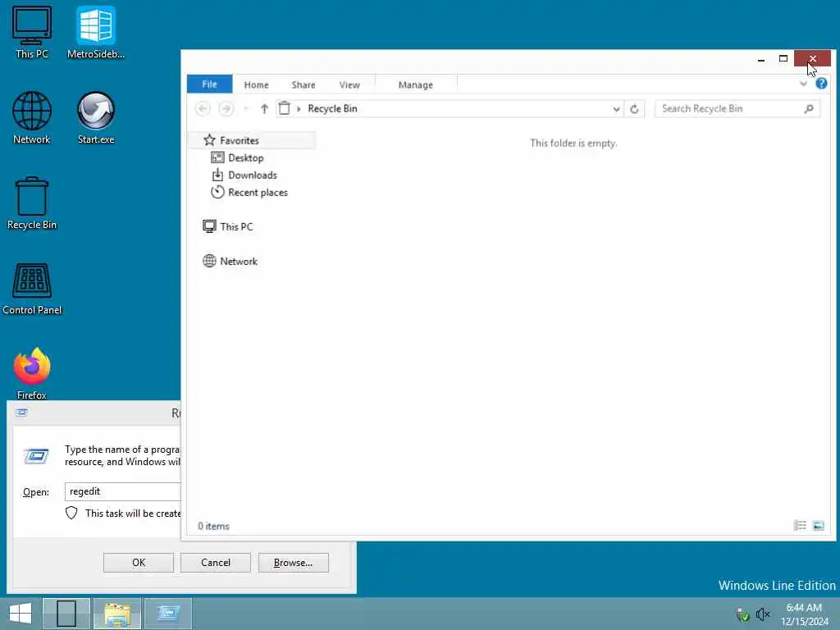840x630 pixels.
Task: Minimize the Recycle Bin window
Action: pyautogui.click(x=761, y=59)
